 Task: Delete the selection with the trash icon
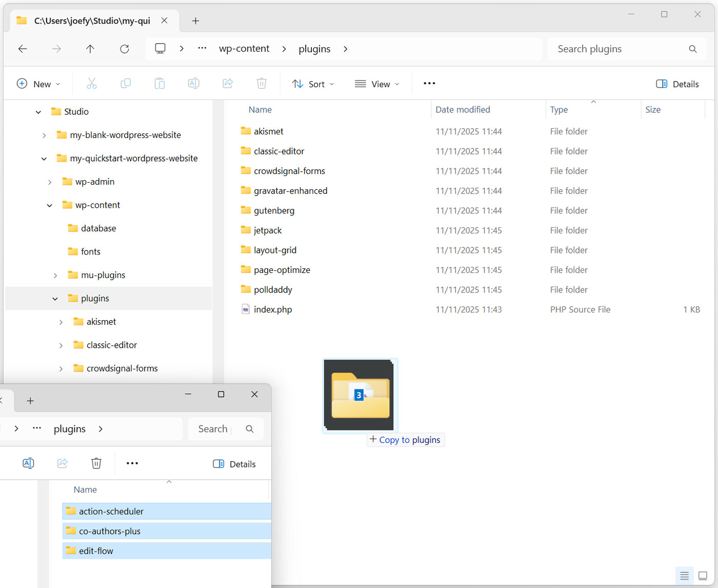262,83
